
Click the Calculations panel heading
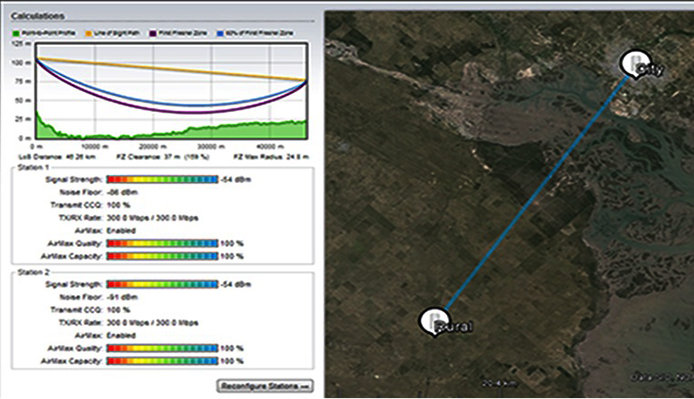[38, 16]
